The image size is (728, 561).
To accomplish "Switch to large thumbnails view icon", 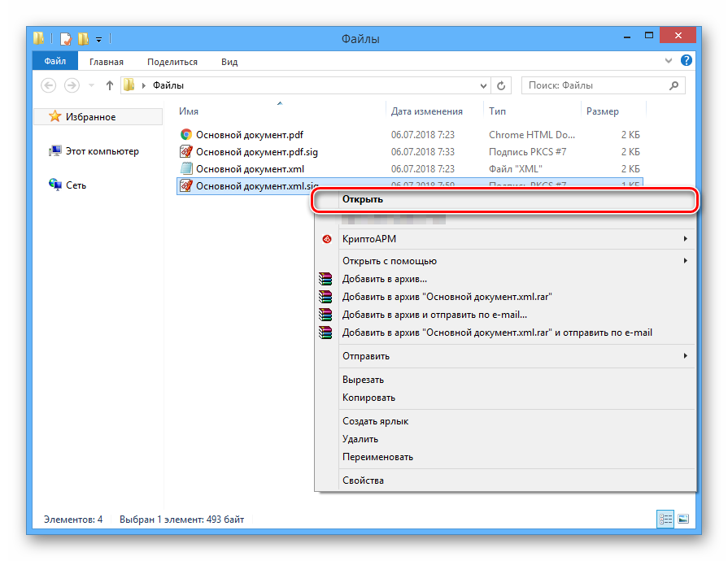I will coord(683,519).
